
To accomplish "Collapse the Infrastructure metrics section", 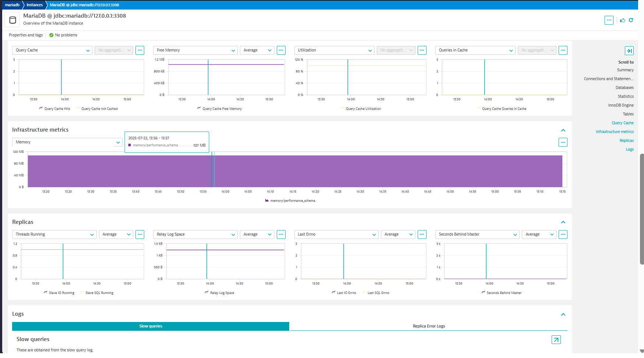I will [x=563, y=130].
